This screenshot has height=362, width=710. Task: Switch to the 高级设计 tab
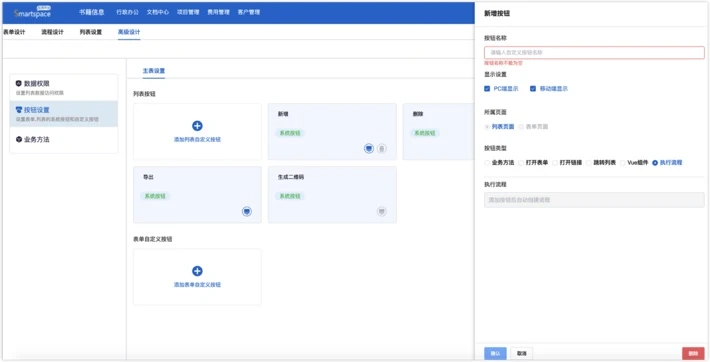coord(129,32)
